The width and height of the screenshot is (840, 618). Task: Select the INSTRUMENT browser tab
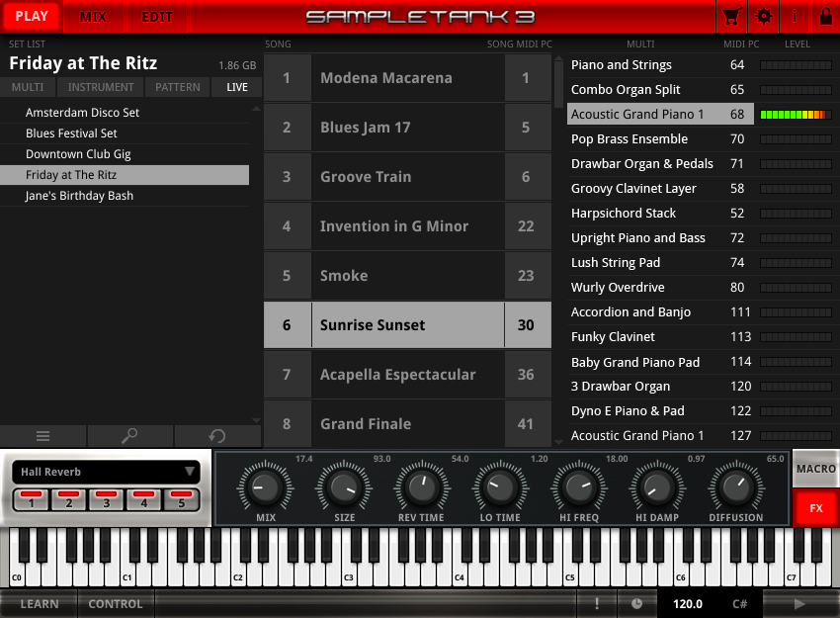coord(101,87)
